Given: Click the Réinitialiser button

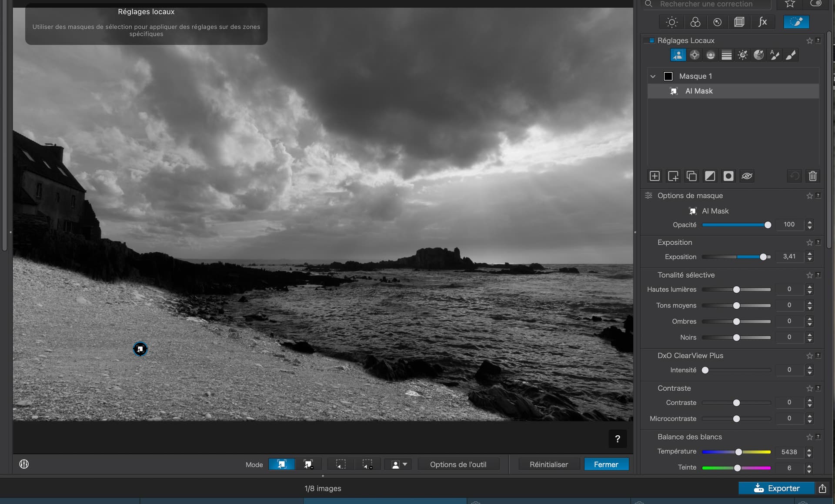Looking at the screenshot, I should pyautogui.click(x=548, y=464).
